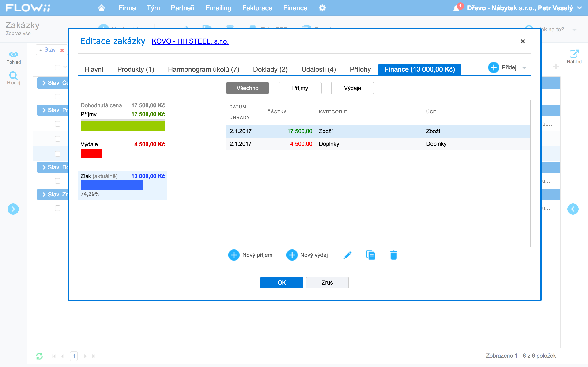The width and height of the screenshot is (588, 367).
Task: Switch to the Doklady (2) tab
Action: pos(270,70)
